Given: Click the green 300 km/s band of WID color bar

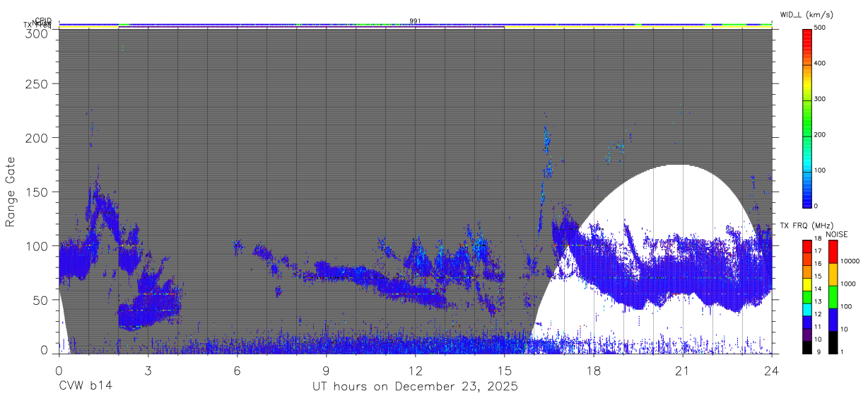Looking at the screenshot, I should click(807, 99).
